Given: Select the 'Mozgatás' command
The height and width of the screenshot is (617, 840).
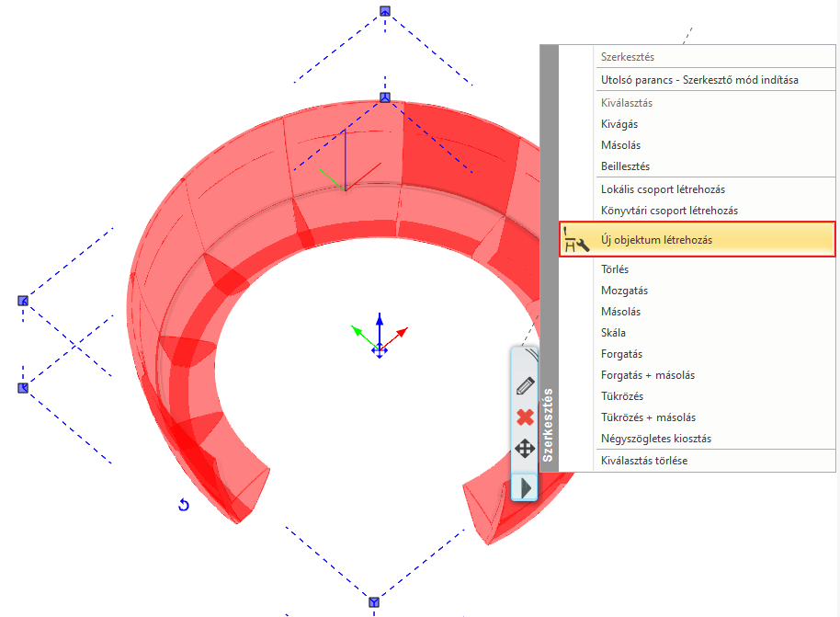Looking at the screenshot, I should pyautogui.click(x=624, y=291).
